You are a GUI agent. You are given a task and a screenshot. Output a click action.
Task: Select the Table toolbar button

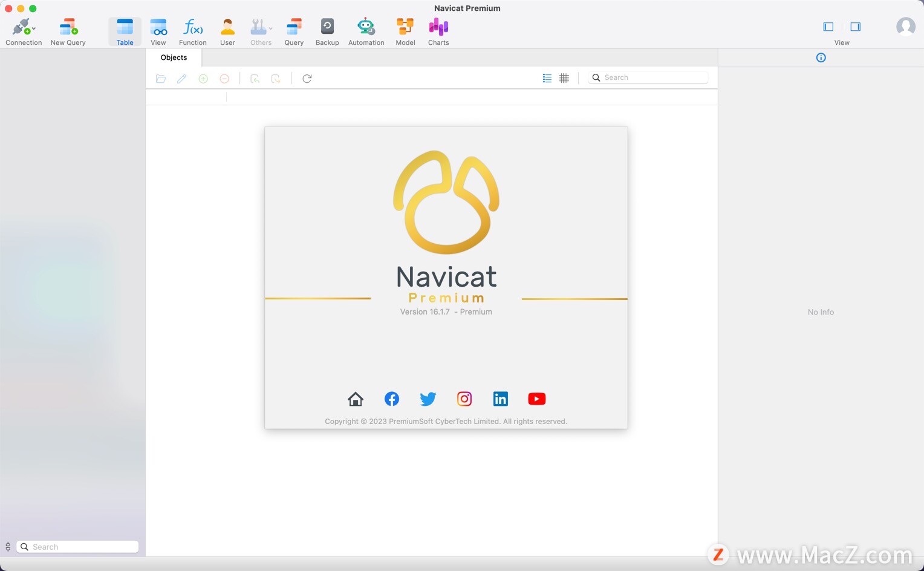point(125,31)
